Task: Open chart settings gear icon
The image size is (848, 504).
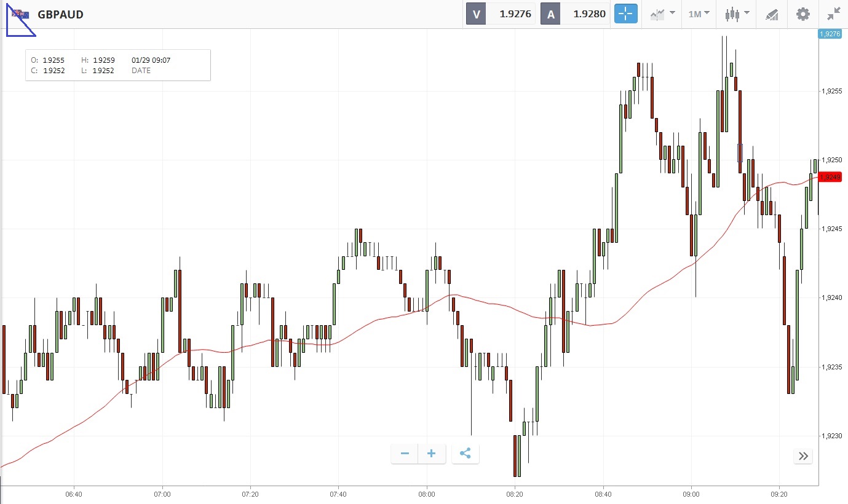Action: (x=802, y=14)
